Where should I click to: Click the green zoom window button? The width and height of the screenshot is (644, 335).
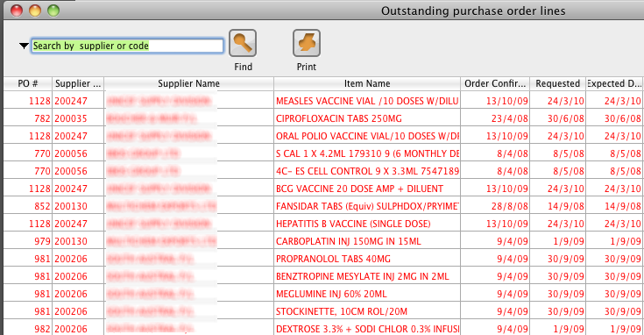(53, 11)
